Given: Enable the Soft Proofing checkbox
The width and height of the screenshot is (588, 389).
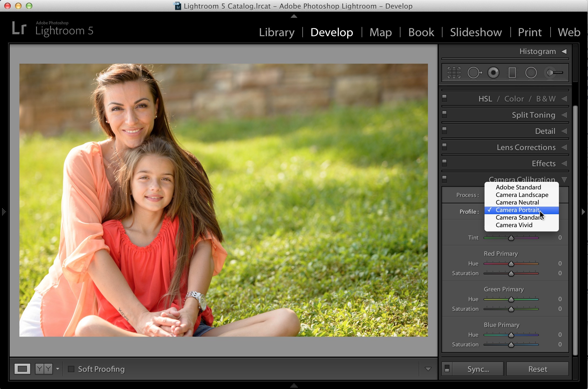Looking at the screenshot, I should (71, 369).
